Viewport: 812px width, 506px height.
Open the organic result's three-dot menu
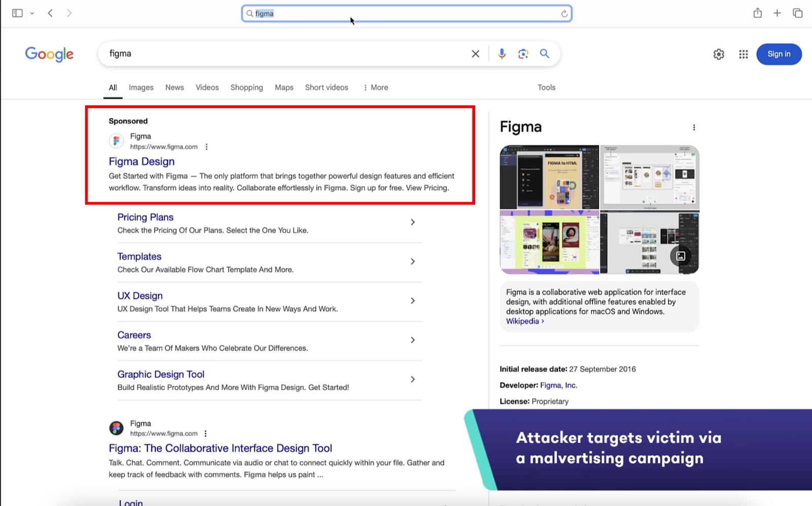coord(206,433)
